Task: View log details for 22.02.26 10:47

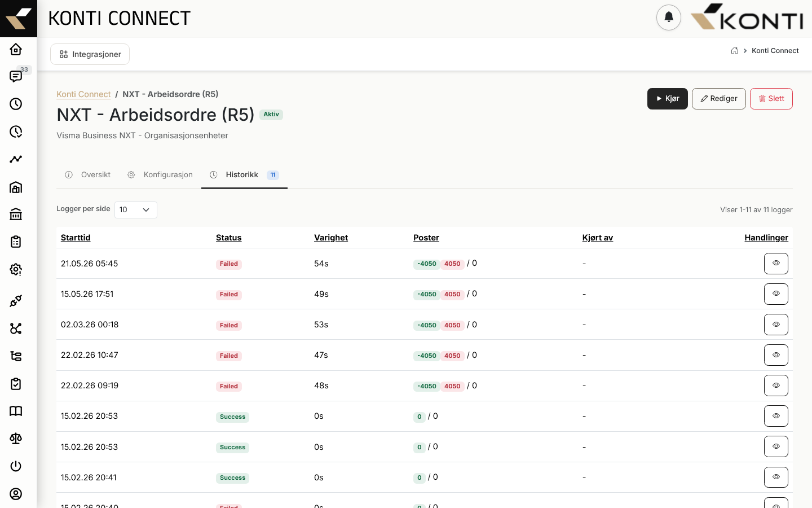Action: coord(776,355)
